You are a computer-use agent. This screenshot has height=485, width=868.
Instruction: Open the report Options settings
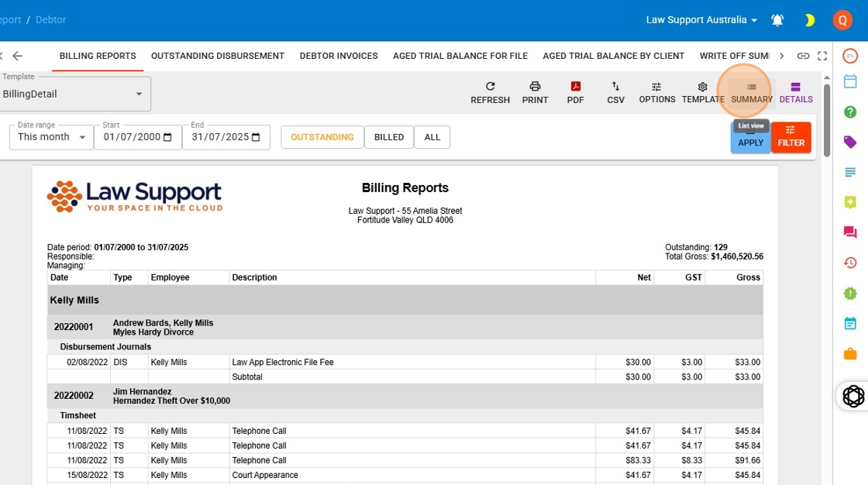(656, 92)
